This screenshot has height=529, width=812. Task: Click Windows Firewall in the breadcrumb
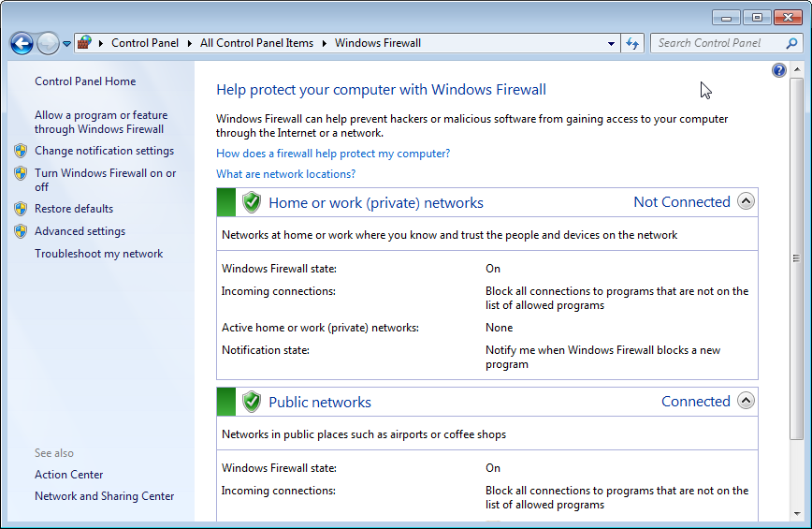378,43
